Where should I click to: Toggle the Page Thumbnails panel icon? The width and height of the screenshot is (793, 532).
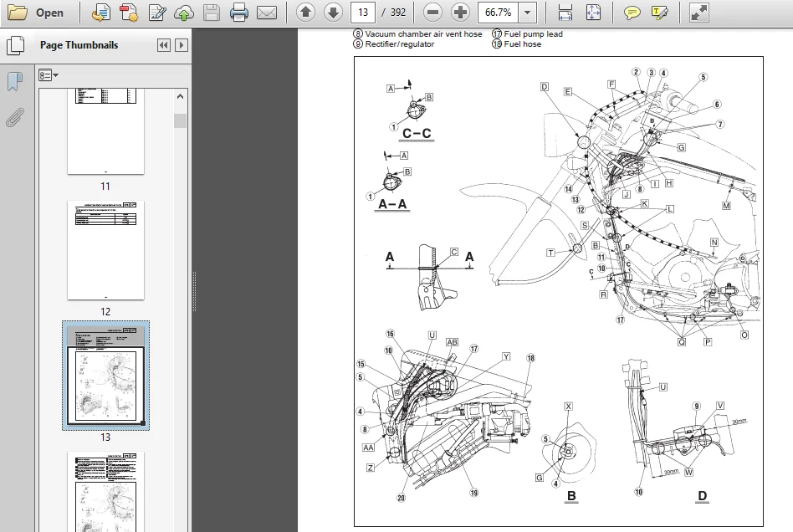pyautogui.click(x=15, y=45)
